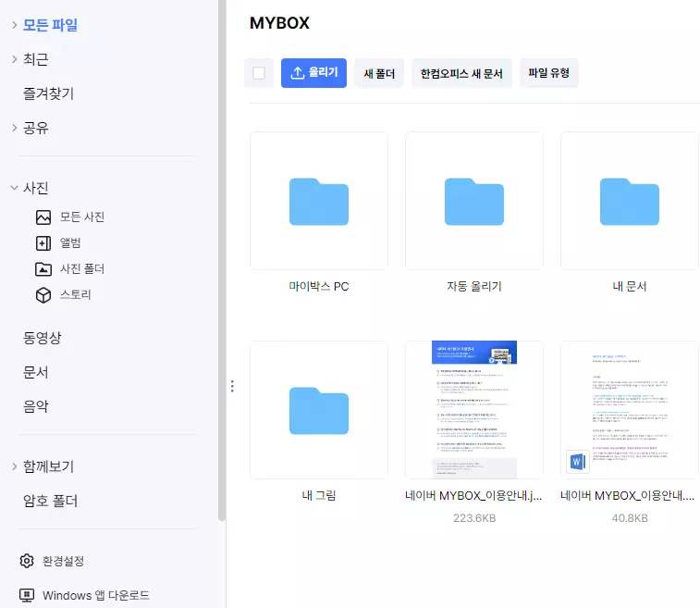This screenshot has height=608, width=700.
Task: Open 동영상 in the sidebar
Action: [42, 338]
